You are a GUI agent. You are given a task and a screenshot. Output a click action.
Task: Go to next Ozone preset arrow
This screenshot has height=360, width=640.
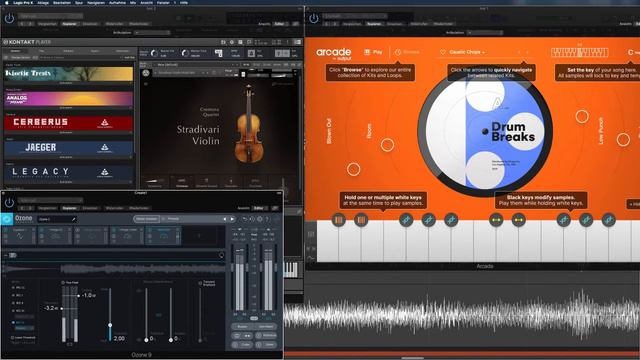pyautogui.click(x=232, y=219)
